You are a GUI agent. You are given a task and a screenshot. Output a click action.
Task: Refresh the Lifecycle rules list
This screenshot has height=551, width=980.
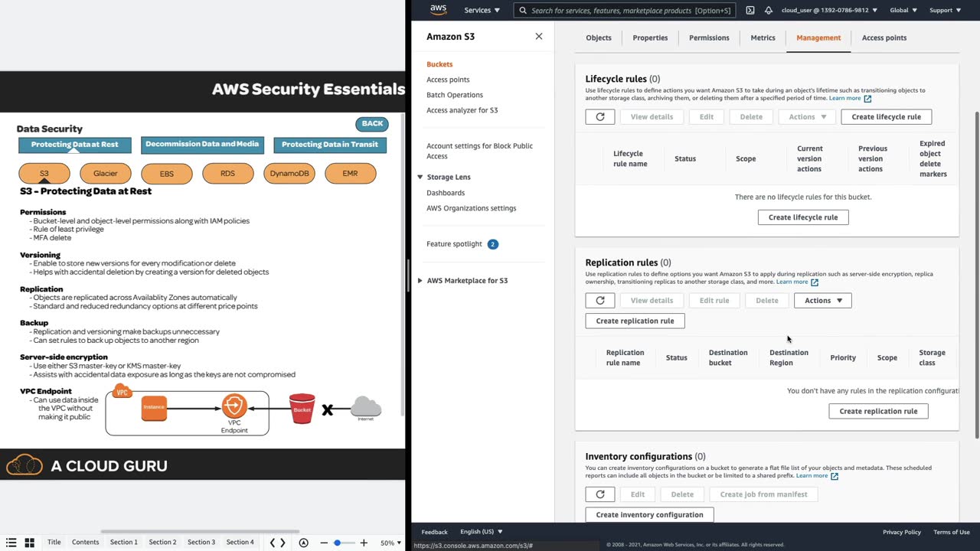coord(600,116)
